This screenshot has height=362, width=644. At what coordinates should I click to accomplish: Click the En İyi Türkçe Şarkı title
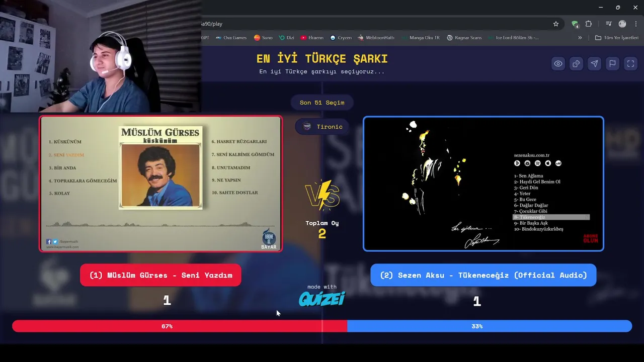(x=322, y=59)
